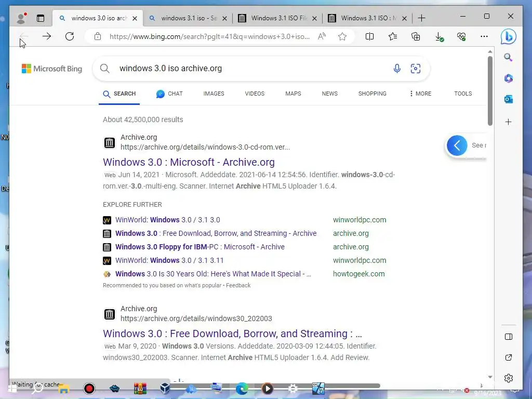
Task: Click the sidebar Search magnifier icon
Action: 508,57
